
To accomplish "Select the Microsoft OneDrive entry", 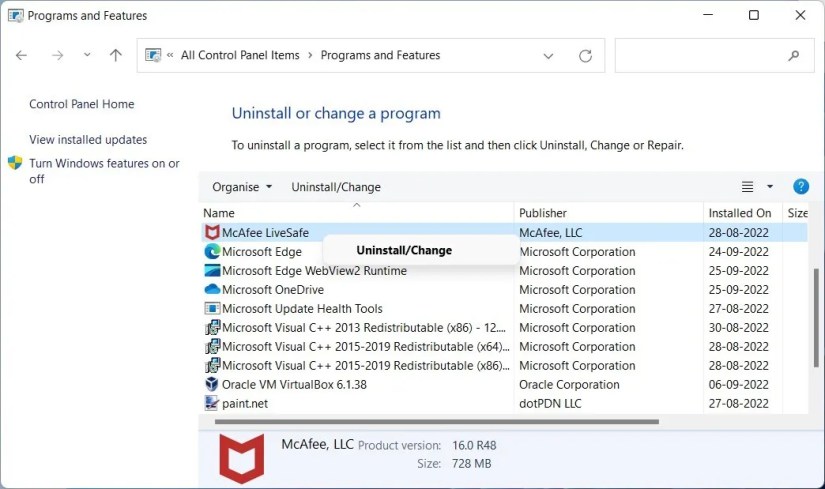I will pyautogui.click(x=273, y=290).
